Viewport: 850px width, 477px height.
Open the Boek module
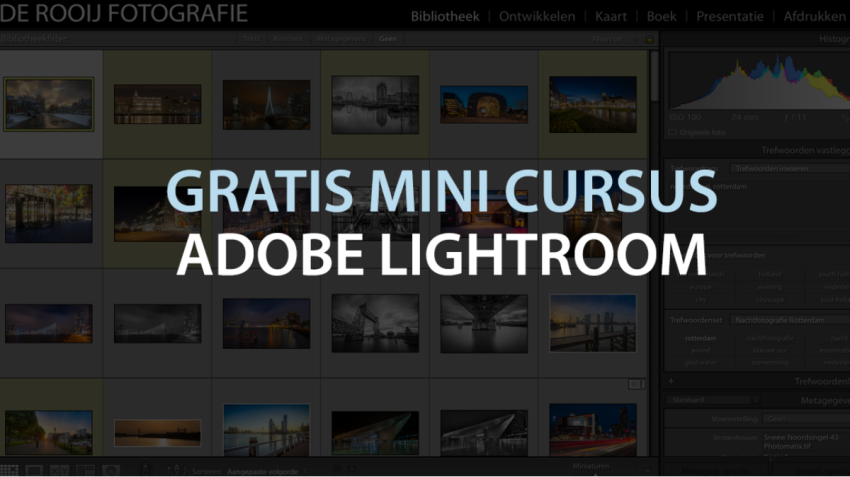(x=661, y=17)
